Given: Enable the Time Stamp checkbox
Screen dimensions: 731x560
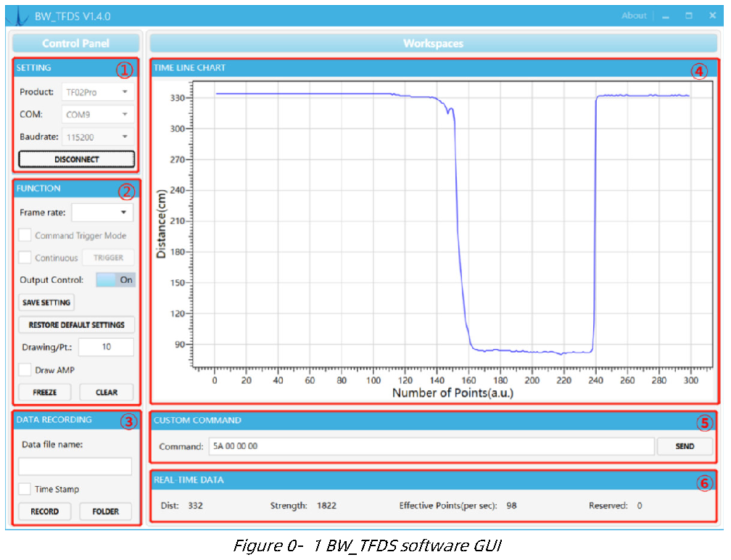Looking at the screenshot, I should 25,489.
